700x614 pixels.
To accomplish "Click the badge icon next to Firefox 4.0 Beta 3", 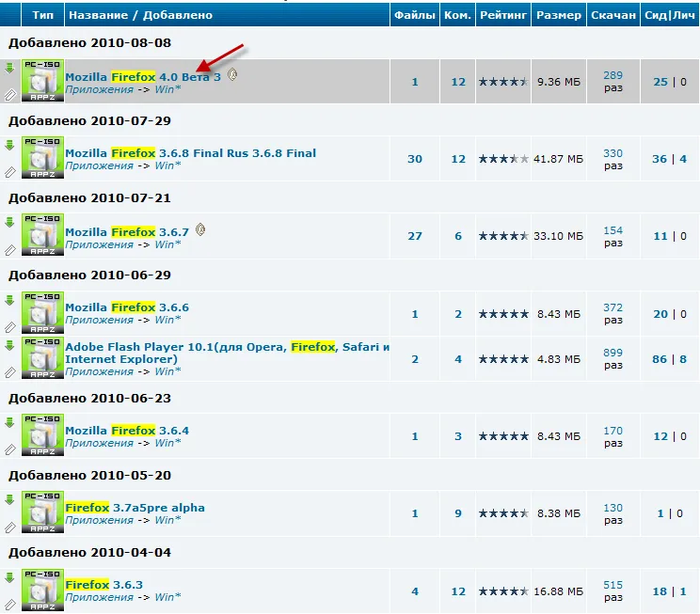I will [x=232, y=74].
